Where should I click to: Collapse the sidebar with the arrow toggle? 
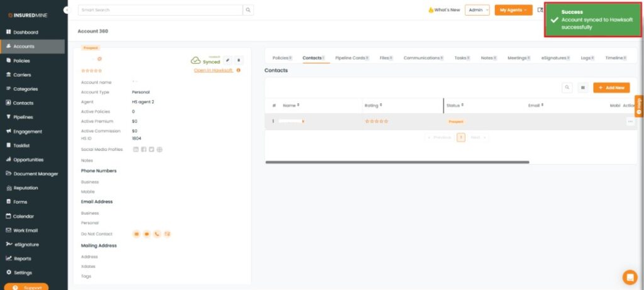[x=66, y=10]
